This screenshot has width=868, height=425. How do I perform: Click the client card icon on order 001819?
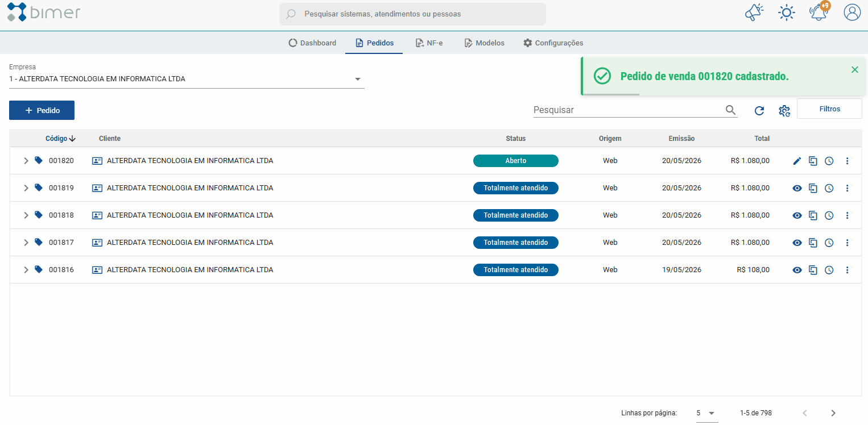point(97,188)
